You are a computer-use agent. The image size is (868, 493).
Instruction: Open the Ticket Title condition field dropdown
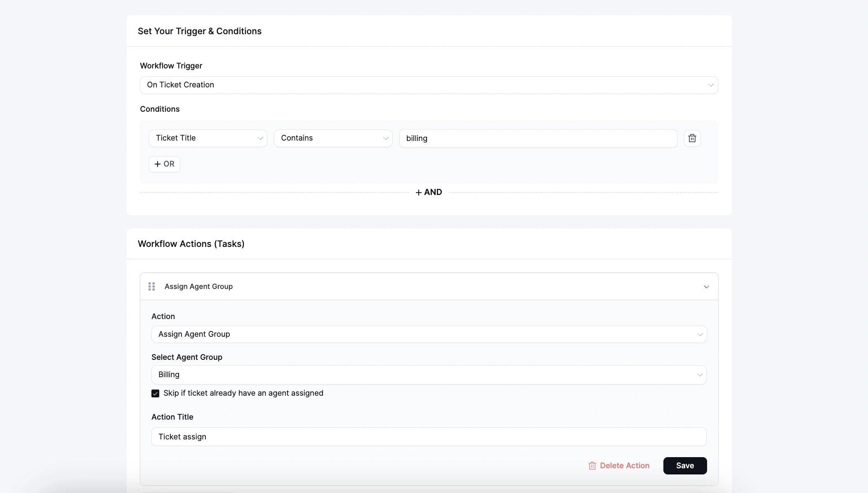[208, 138]
